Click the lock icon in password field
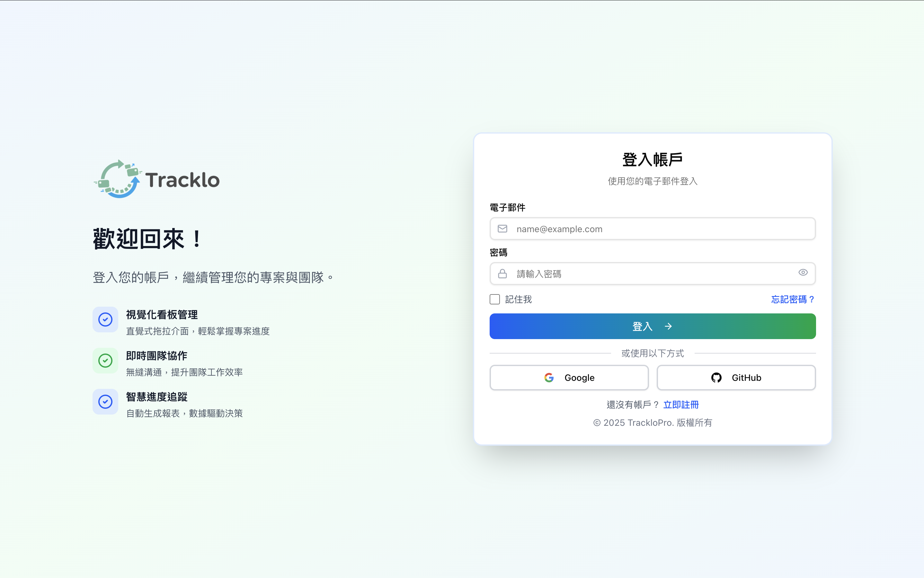 [502, 274]
